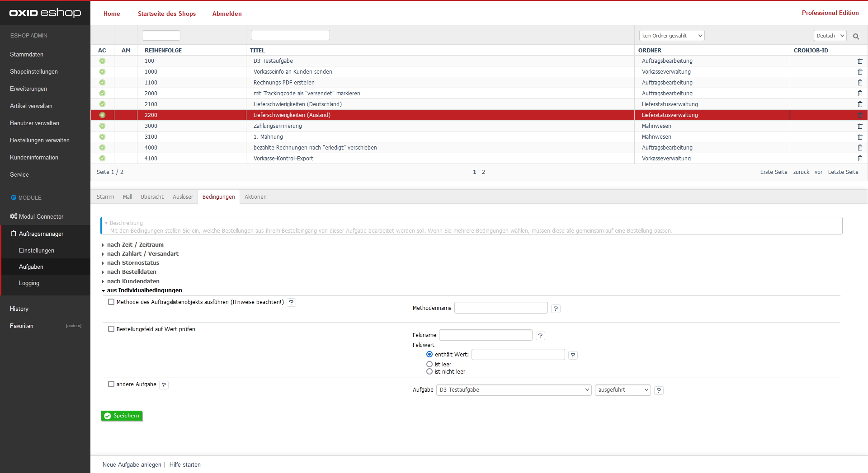The height and width of the screenshot is (473, 868).
Task: Expand the 'nach Zeit / Zeitraum' section
Action: coord(135,245)
